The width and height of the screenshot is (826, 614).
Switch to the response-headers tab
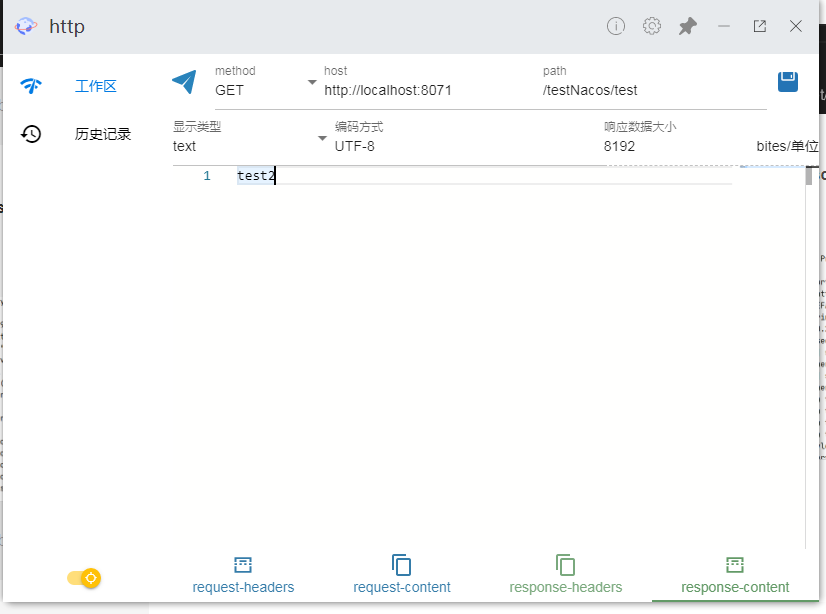pyautogui.click(x=565, y=575)
